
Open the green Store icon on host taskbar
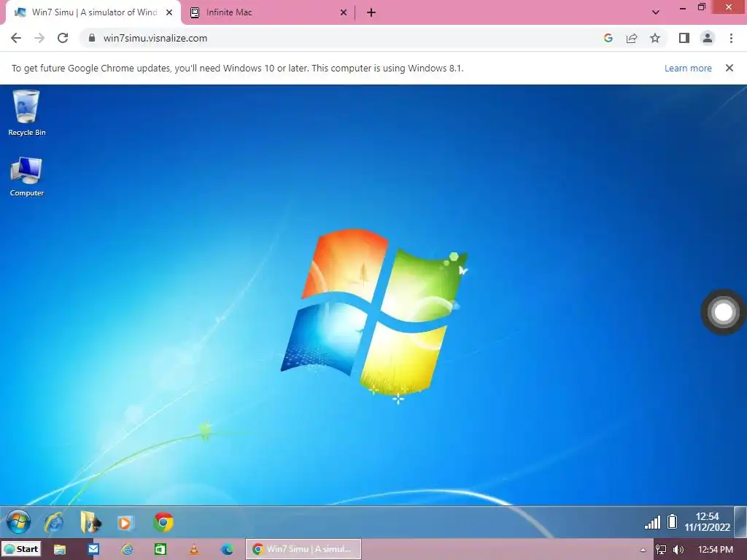pos(160,549)
